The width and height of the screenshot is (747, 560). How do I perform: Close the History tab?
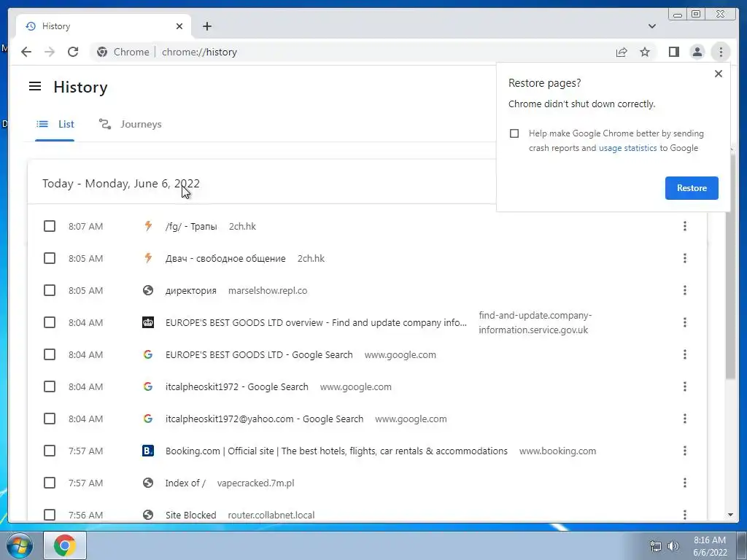pos(179,26)
